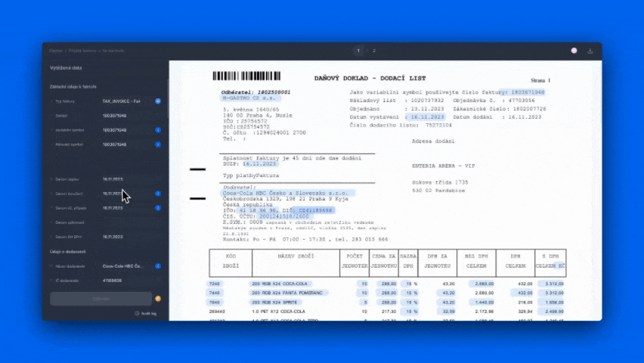Image resolution: width=644 pixels, height=363 pixels.
Task: Click item code 269440 in table
Action: (x=217, y=312)
